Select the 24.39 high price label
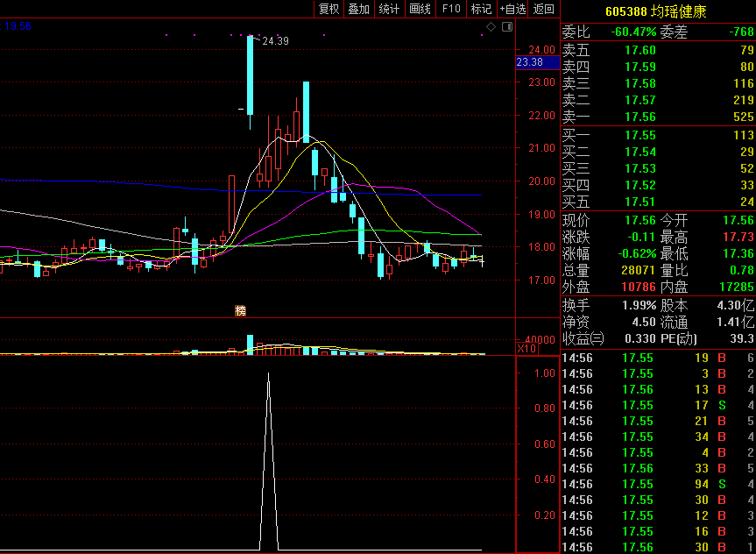756x554 pixels. (275, 41)
